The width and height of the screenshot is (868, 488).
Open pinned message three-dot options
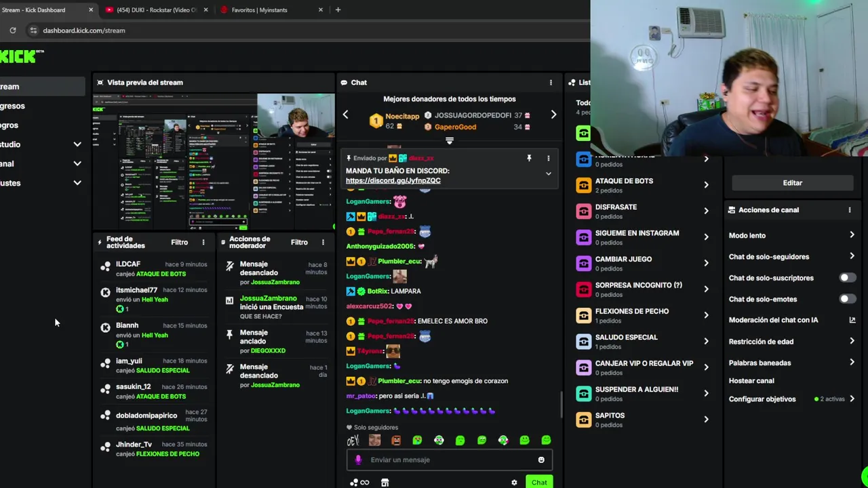(x=549, y=159)
